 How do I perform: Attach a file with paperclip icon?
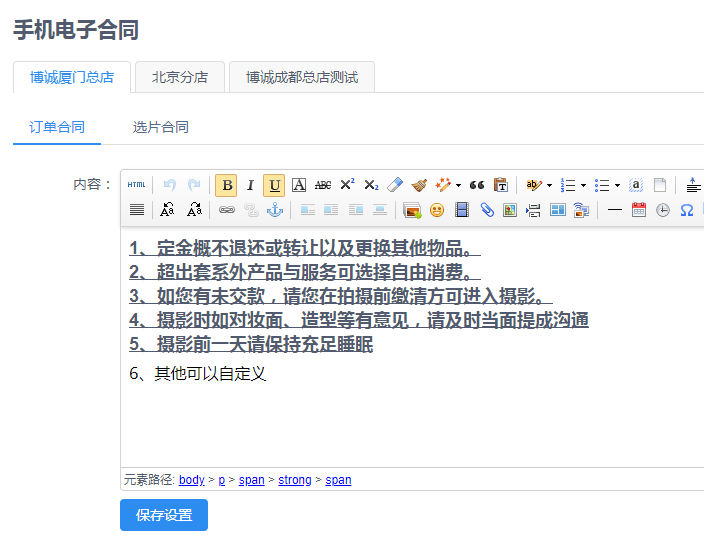pyautogui.click(x=487, y=210)
